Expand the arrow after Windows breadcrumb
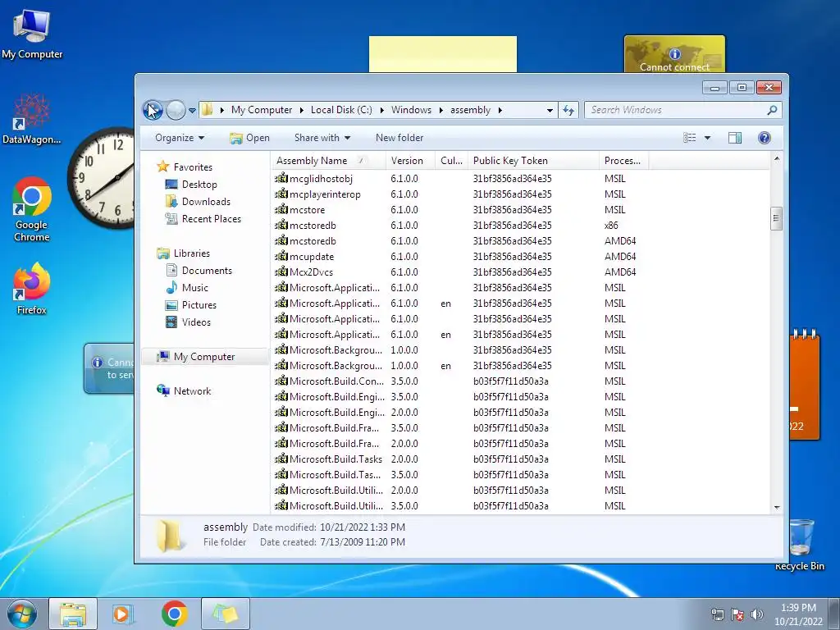Image resolution: width=840 pixels, height=630 pixels. point(441,111)
